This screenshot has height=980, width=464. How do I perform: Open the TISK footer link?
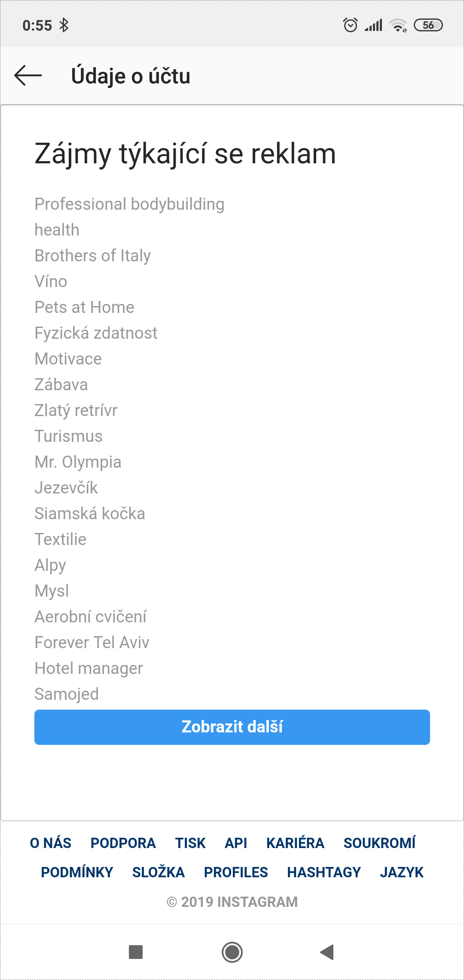click(190, 843)
